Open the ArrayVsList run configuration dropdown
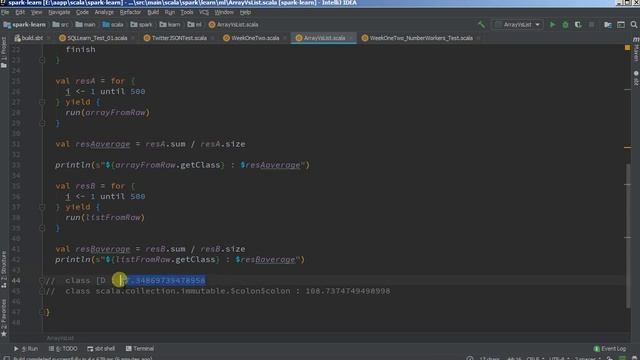Viewport: 640px width, 360px height. [518, 24]
